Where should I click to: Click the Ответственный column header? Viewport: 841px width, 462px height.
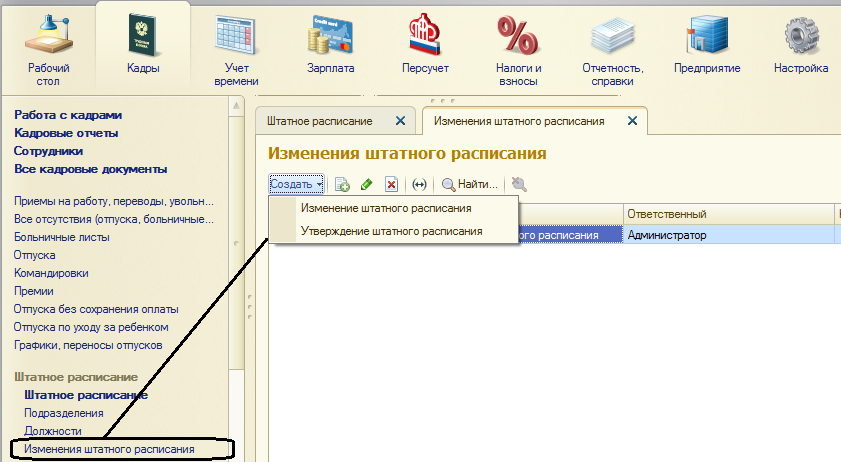point(728,214)
